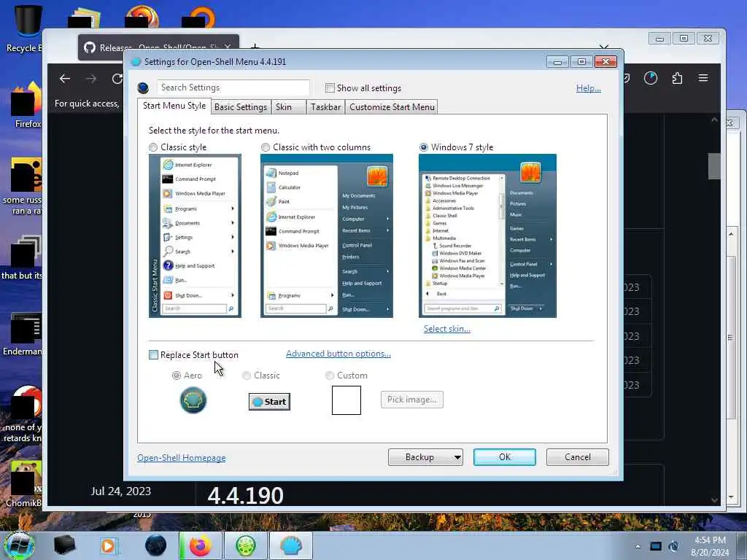The height and width of the screenshot is (560, 747).
Task: Open the Firefox extensions puzzle icon
Action: pos(677,78)
